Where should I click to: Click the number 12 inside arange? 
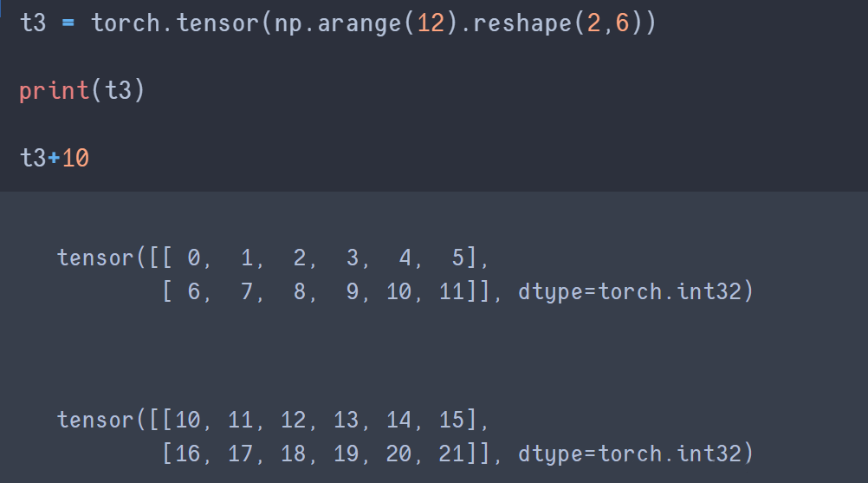(431, 23)
